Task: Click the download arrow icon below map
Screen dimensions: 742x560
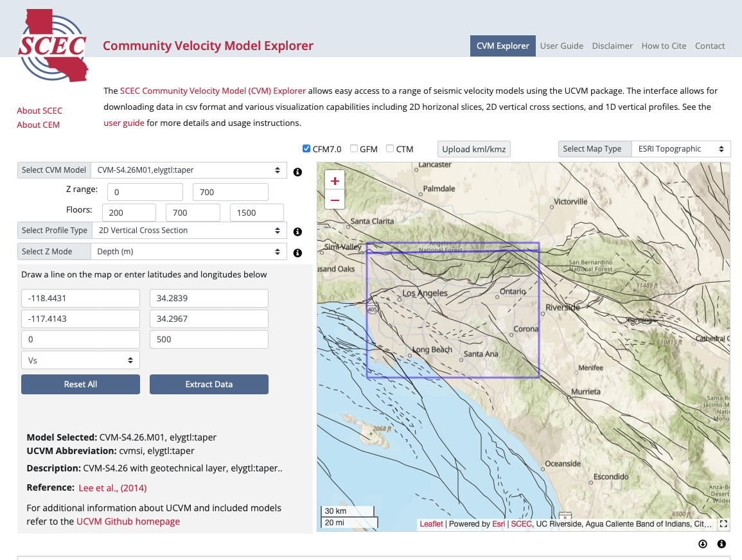Action: [x=703, y=544]
